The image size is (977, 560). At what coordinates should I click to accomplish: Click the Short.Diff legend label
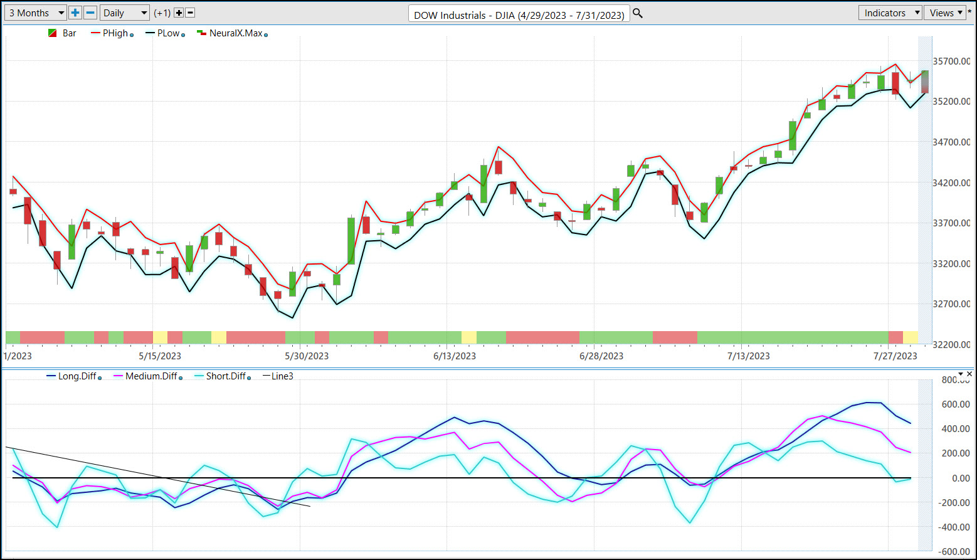[x=226, y=376]
